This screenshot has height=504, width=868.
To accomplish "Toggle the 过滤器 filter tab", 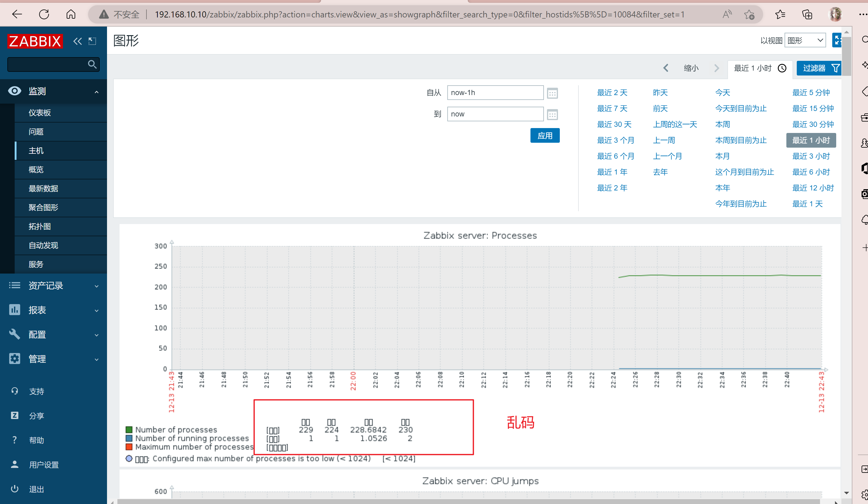I will 819,68.
